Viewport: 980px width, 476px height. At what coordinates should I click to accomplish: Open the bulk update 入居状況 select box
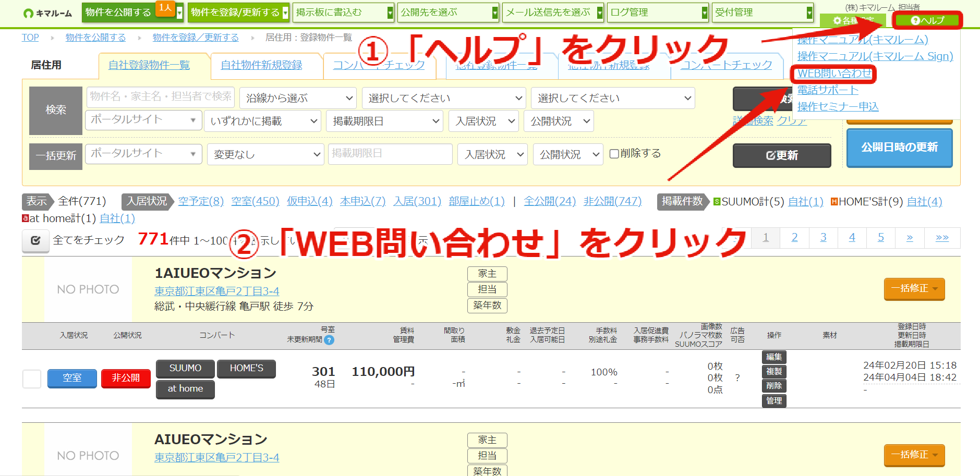[493, 154]
